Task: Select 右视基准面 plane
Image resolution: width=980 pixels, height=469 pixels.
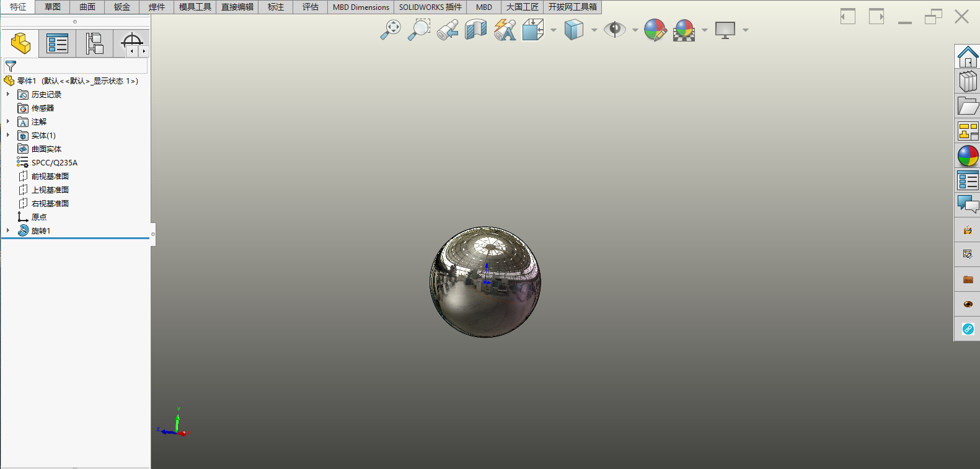Action: (x=50, y=203)
